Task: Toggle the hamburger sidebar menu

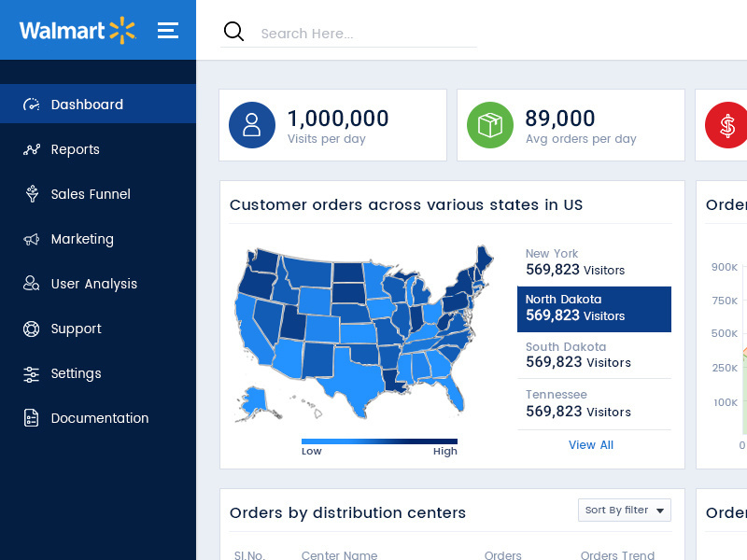Action: click(x=168, y=30)
